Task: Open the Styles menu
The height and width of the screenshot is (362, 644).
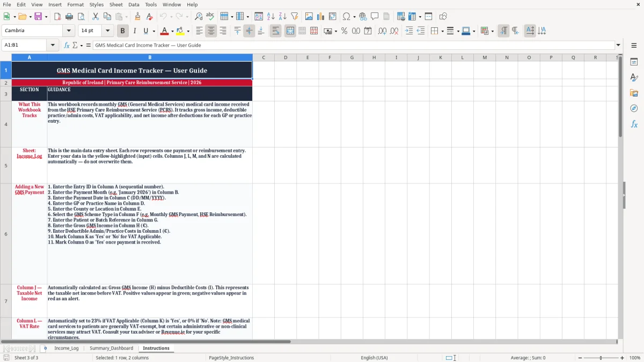Action: pos(97,4)
